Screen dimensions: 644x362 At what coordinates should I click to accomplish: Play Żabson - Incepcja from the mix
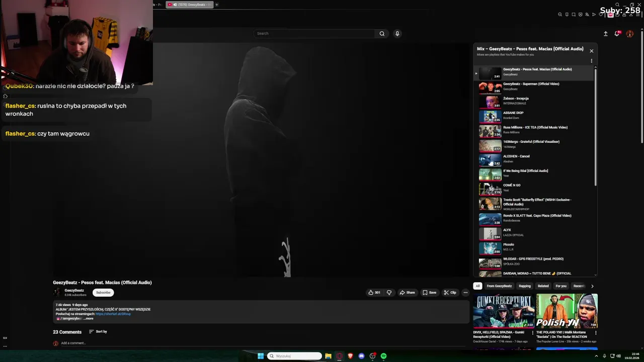tap(533, 102)
